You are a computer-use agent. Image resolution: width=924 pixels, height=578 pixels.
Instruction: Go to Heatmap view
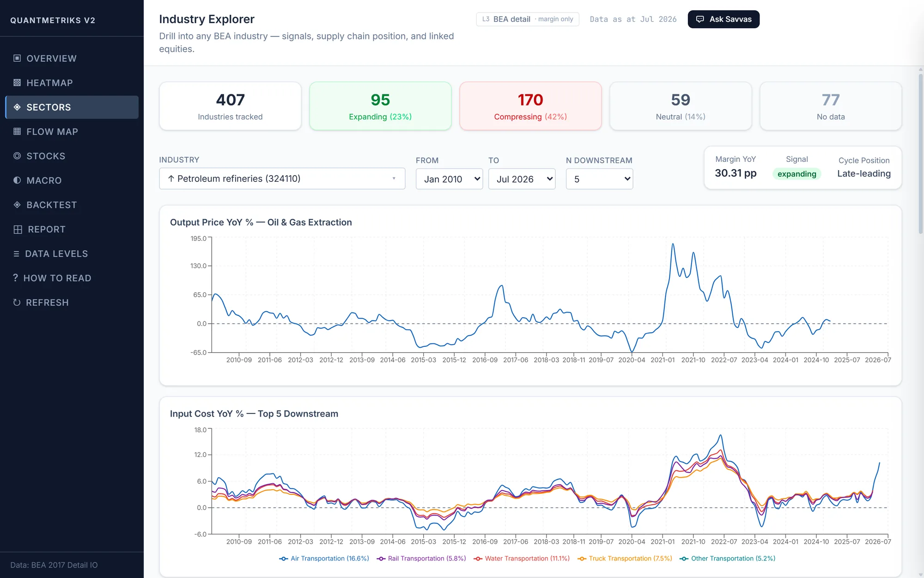[x=72, y=83]
